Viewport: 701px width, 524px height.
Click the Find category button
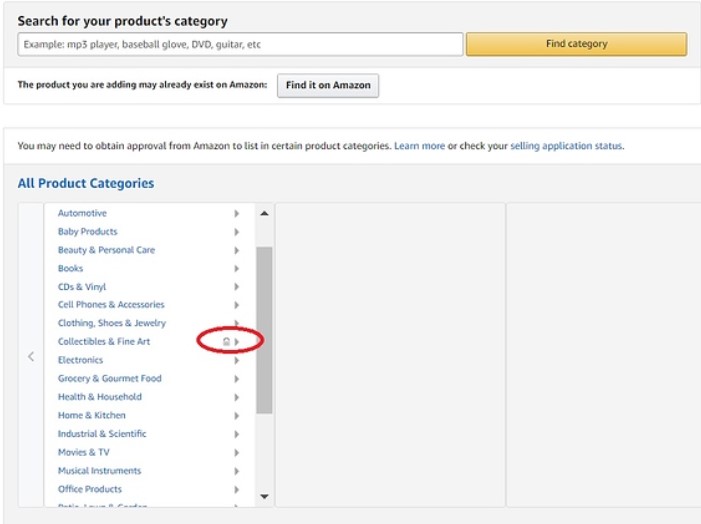(x=576, y=44)
